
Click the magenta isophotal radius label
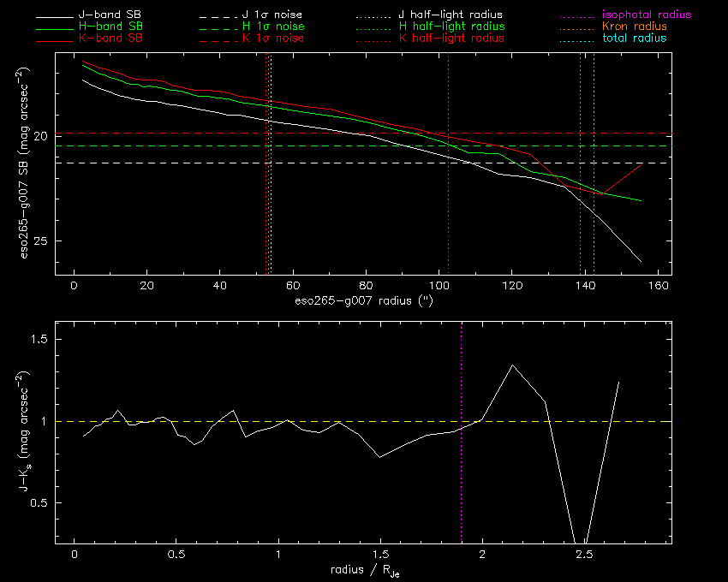[647, 15]
